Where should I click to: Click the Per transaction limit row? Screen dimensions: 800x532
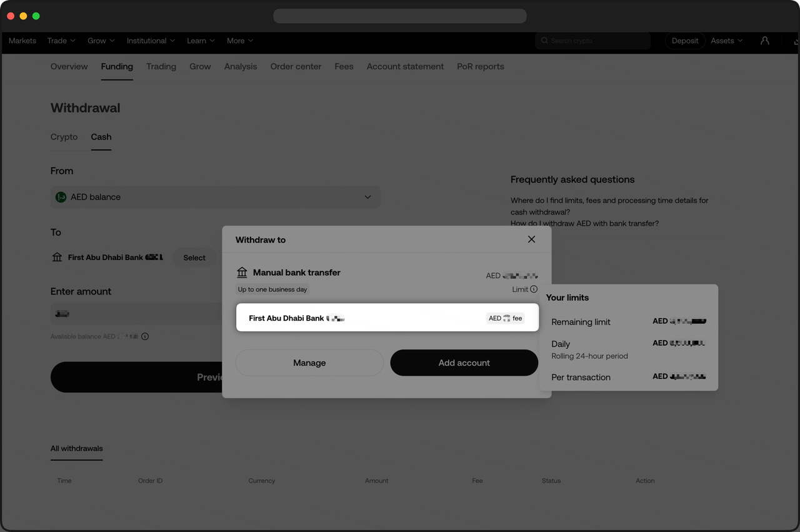click(x=629, y=377)
